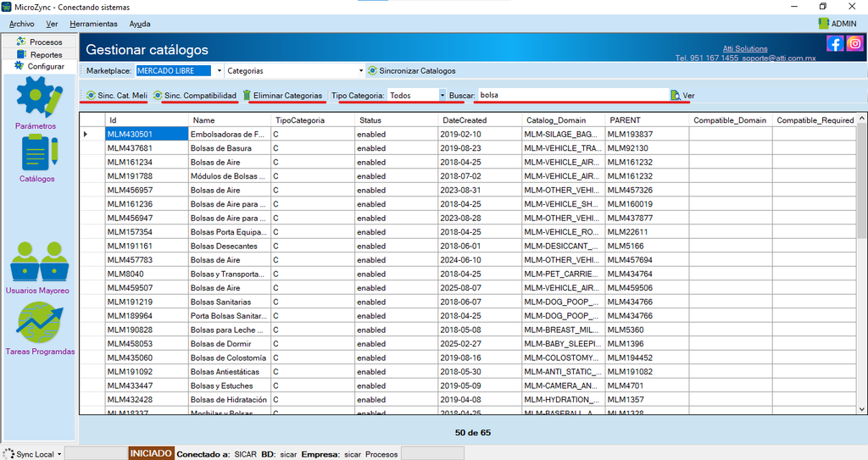868x460 pixels.
Task: Switch to the Procesos tab
Action: 39,42
